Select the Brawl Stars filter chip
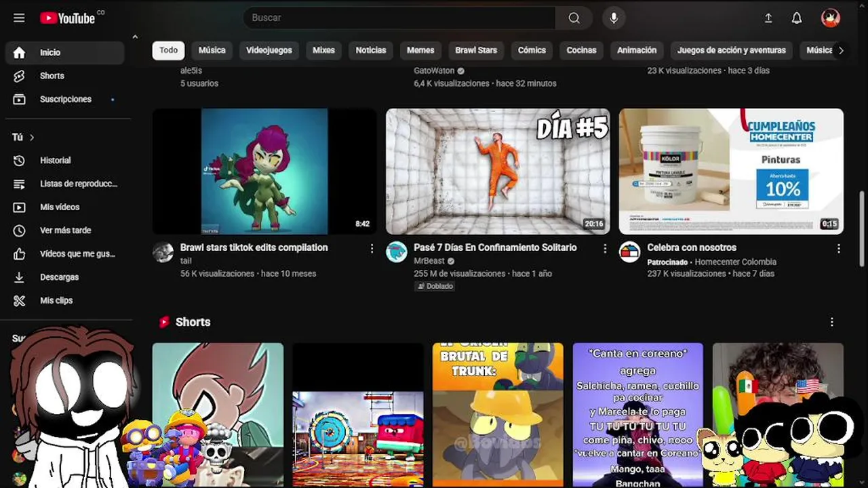Screen dimensions: 868x488 pyautogui.click(x=476, y=50)
